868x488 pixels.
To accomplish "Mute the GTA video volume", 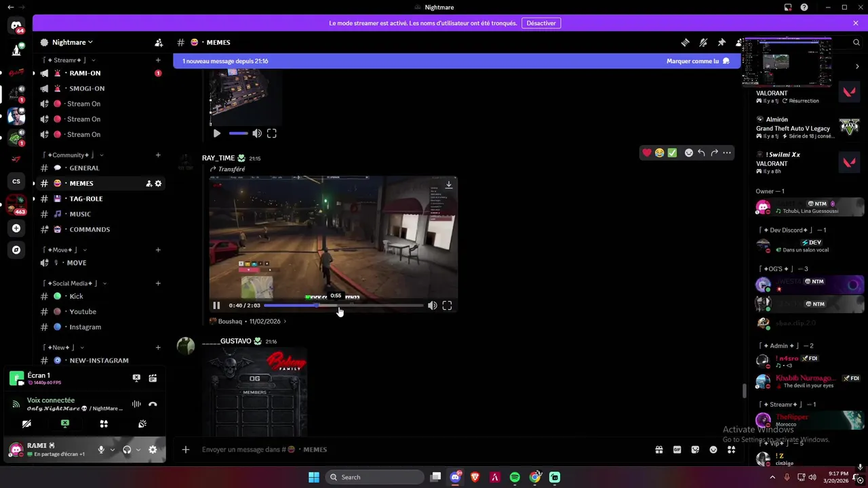I will pyautogui.click(x=432, y=306).
